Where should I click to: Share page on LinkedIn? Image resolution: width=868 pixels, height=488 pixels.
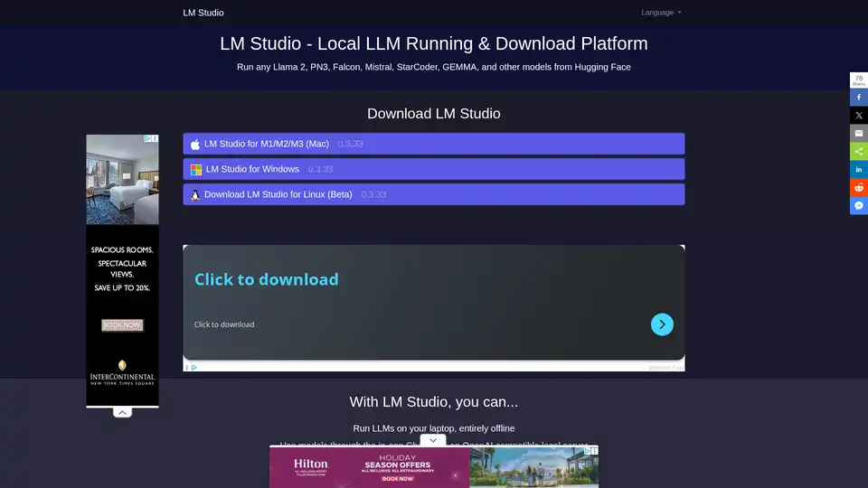[x=859, y=170]
